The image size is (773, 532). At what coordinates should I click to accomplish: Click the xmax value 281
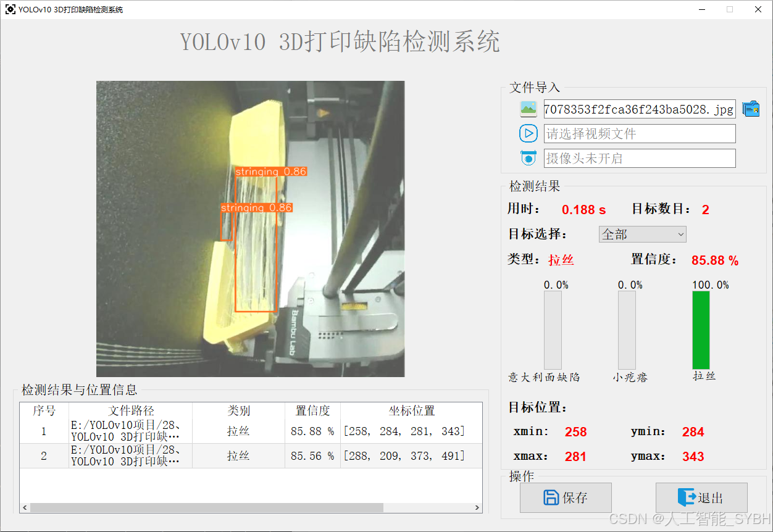[x=576, y=457]
